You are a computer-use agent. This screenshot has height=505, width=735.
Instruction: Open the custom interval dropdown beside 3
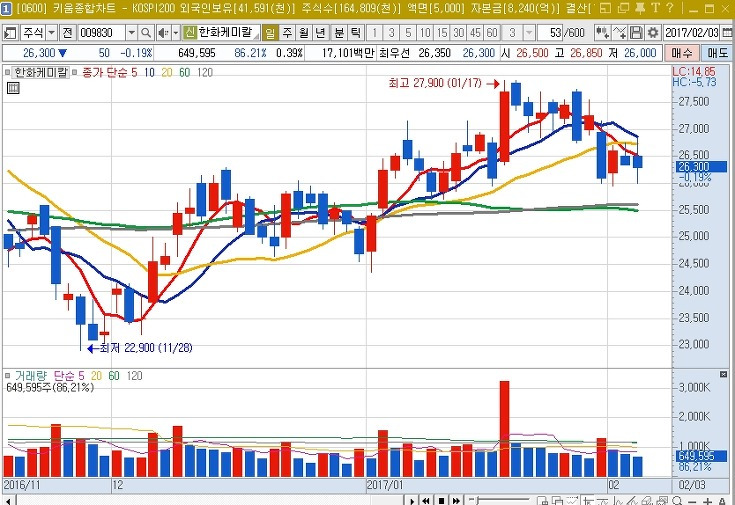point(529,33)
